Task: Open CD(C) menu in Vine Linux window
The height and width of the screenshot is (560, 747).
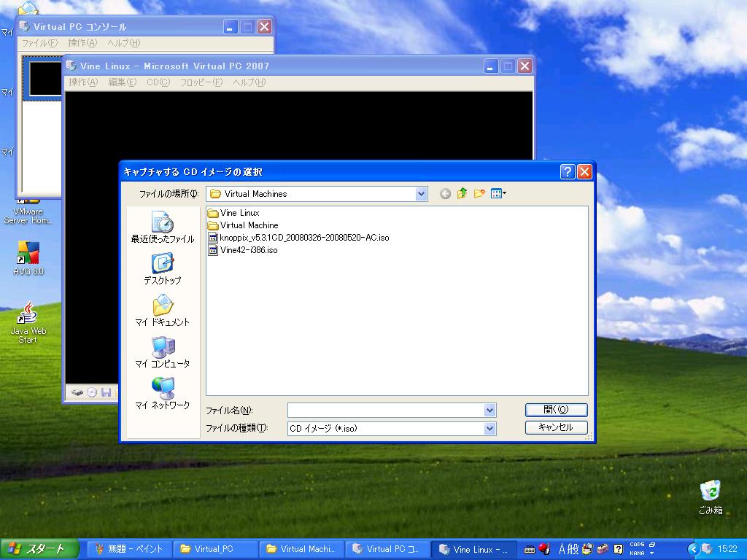Action: [158, 82]
